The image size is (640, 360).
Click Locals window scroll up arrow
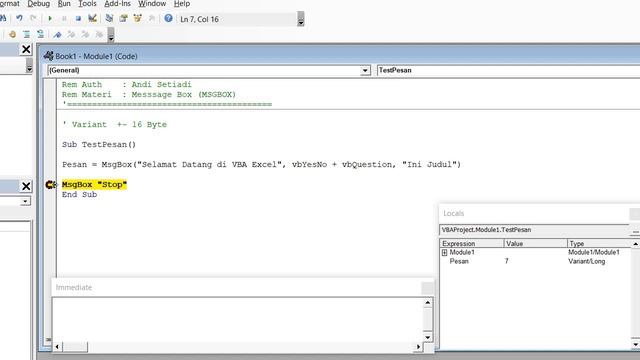[x=636, y=244]
